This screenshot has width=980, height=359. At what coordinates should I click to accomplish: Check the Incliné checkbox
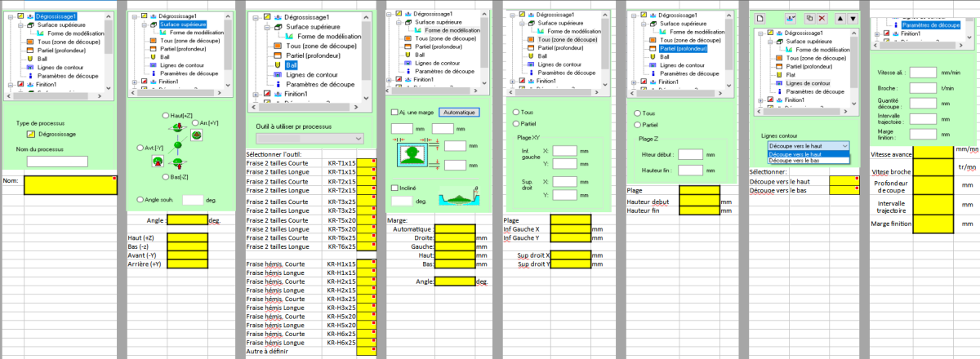[395, 188]
